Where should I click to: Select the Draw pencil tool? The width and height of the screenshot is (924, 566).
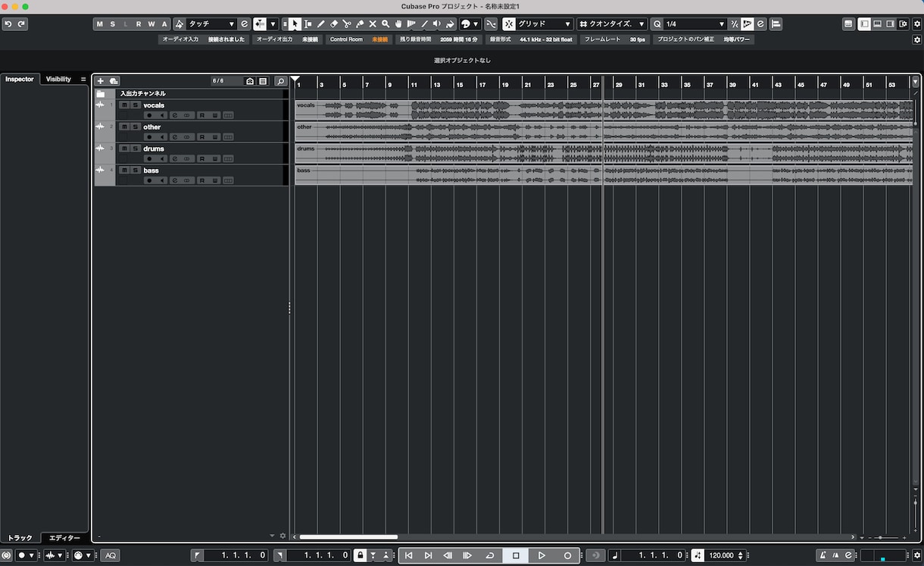320,24
